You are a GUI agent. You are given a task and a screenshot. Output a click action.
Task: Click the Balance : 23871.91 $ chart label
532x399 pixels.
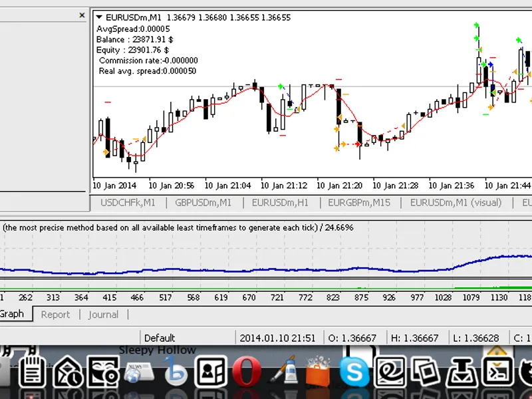(135, 39)
